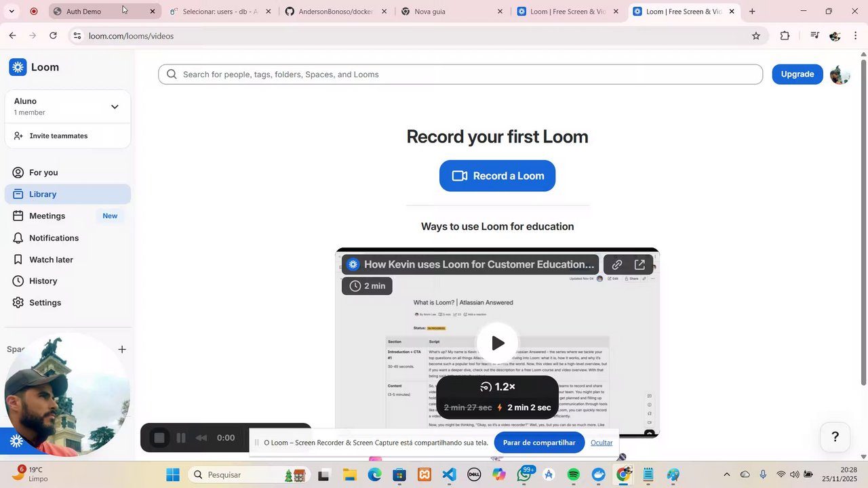The height and width of the screenshot is (488, 868).
Task: Stop the Loom recording
Action: tap(159, 438)
